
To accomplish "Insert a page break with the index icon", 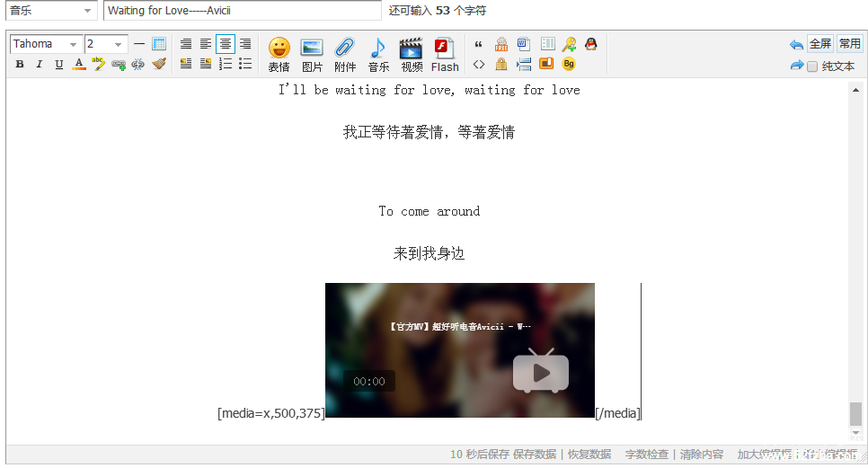I will 524,64.
